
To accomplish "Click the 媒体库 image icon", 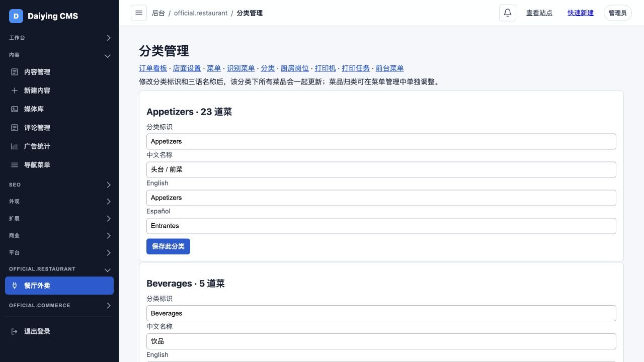I will coord(15,109).
